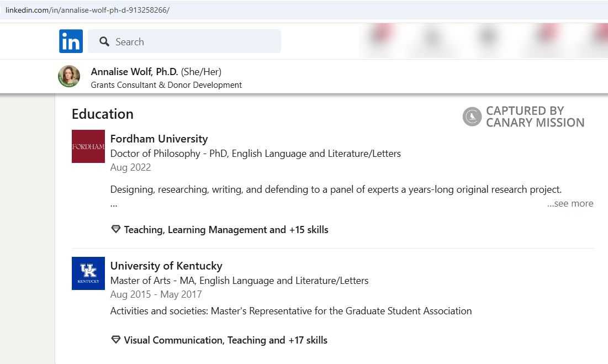Image resolution: width=608 pixels, height=364 pixels.
Task: Expand the description with see more
Action: pyautogui.click(x=570, y=203)
